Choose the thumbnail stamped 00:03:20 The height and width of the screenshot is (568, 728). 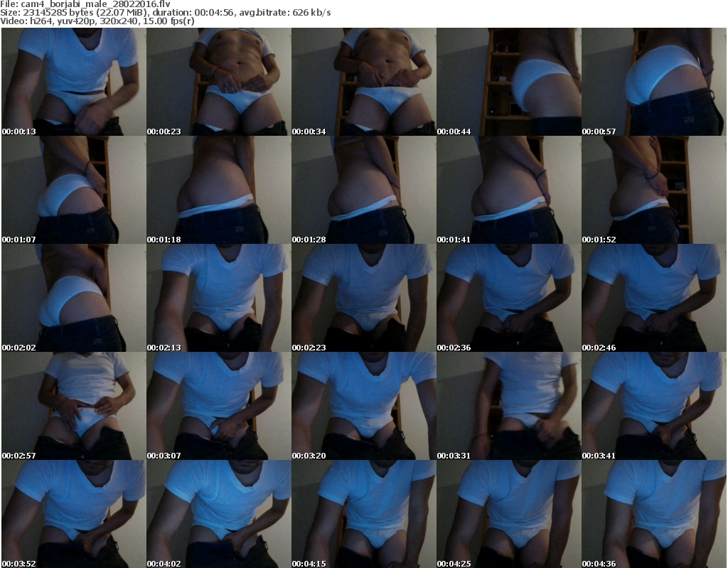click(x=363, y=407)
